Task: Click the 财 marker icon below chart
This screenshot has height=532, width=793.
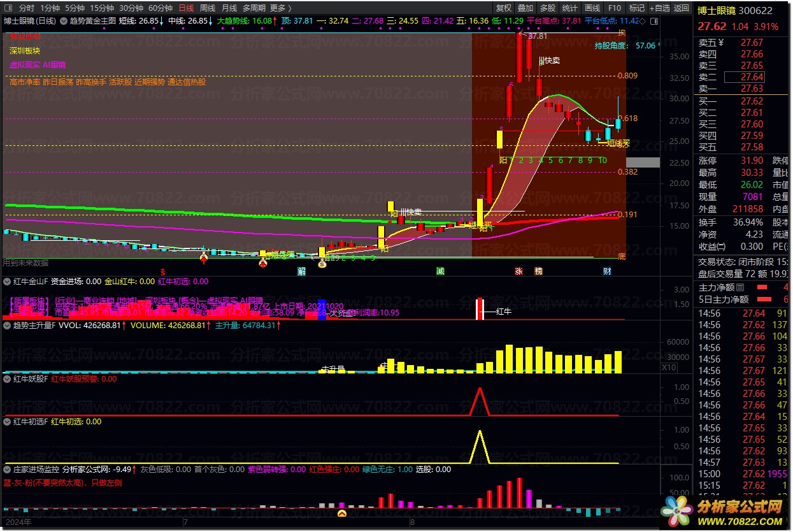Action: 608,271
